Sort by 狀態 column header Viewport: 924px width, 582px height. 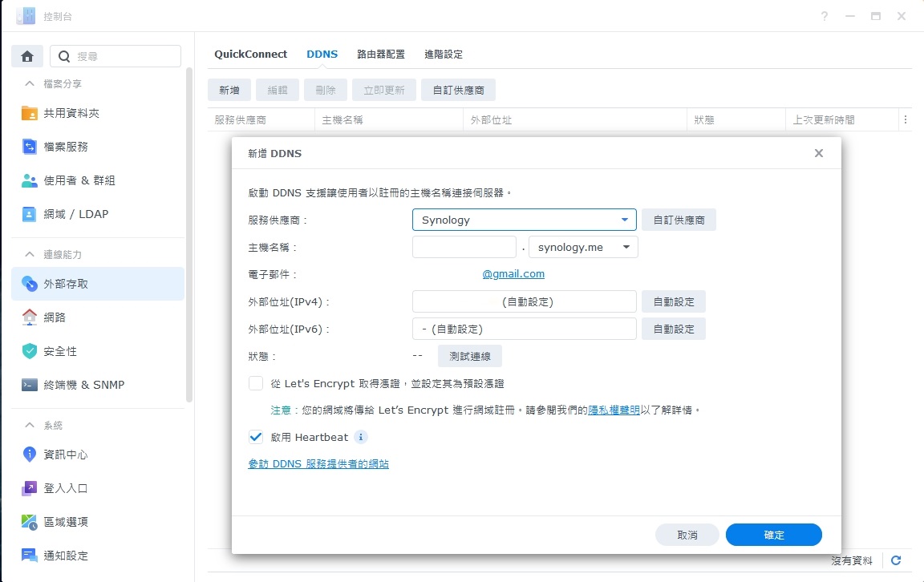click(736, 119)
